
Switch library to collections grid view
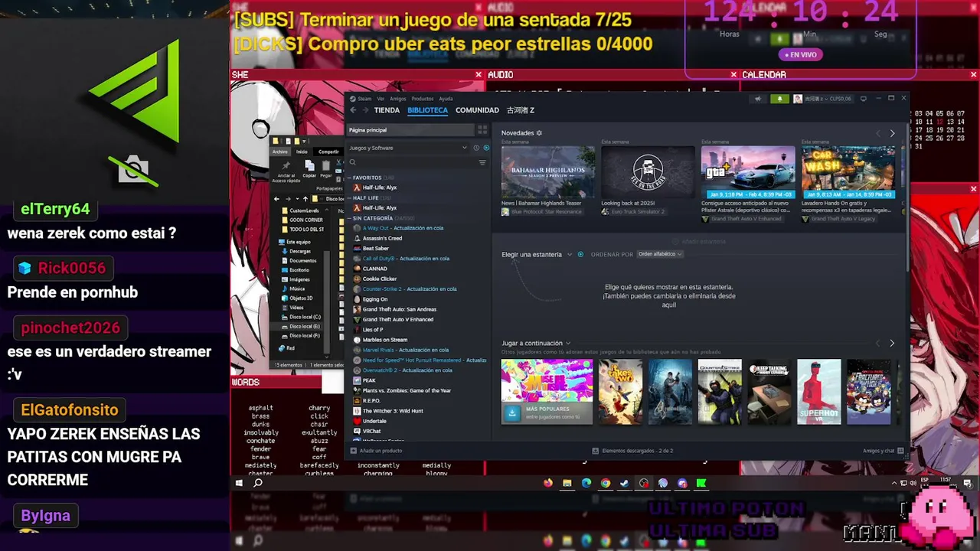point(482,130)
